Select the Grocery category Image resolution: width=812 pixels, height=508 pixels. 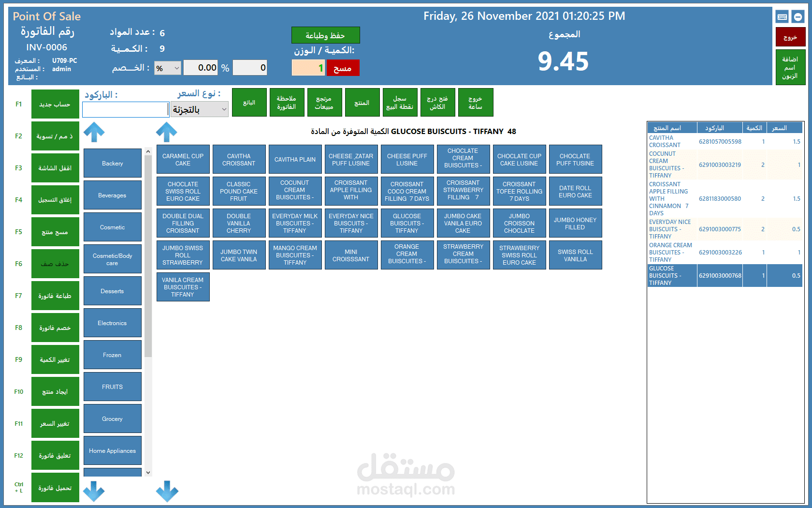click(x=113, y=419)
